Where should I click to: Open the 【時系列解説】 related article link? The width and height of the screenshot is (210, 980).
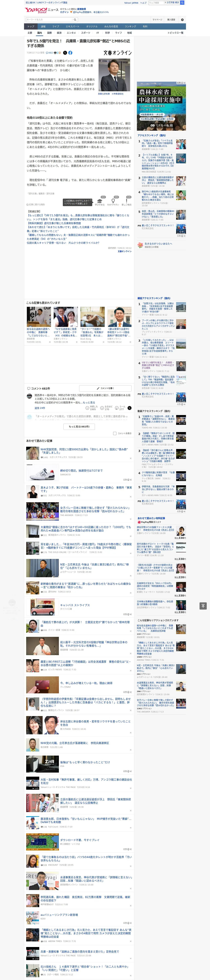[x=54, y=223]
